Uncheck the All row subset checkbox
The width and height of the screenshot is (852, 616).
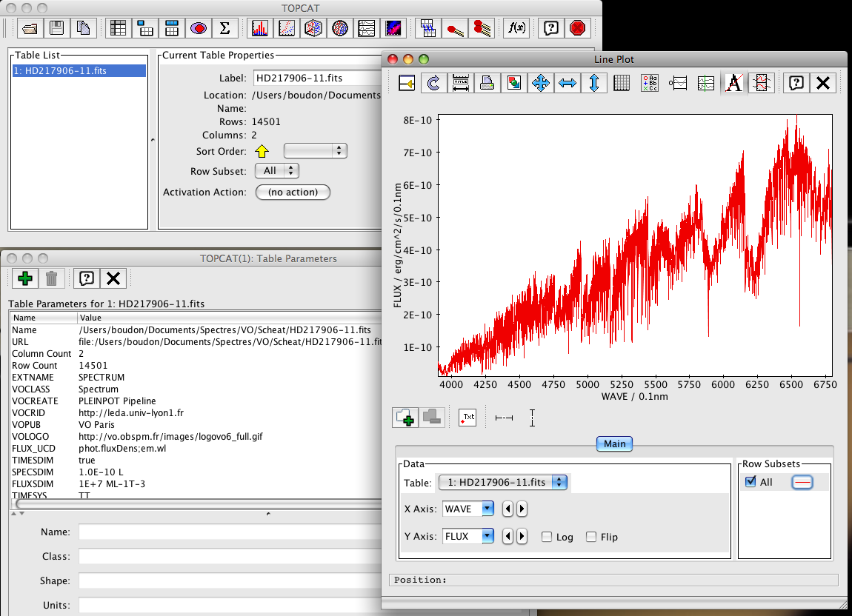click(x=751, y=482)
